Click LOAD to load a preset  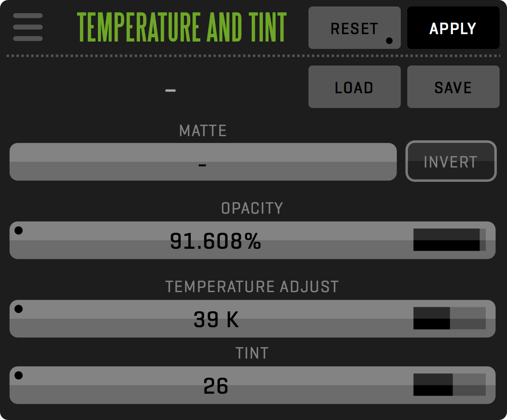(x=354, y=87)
